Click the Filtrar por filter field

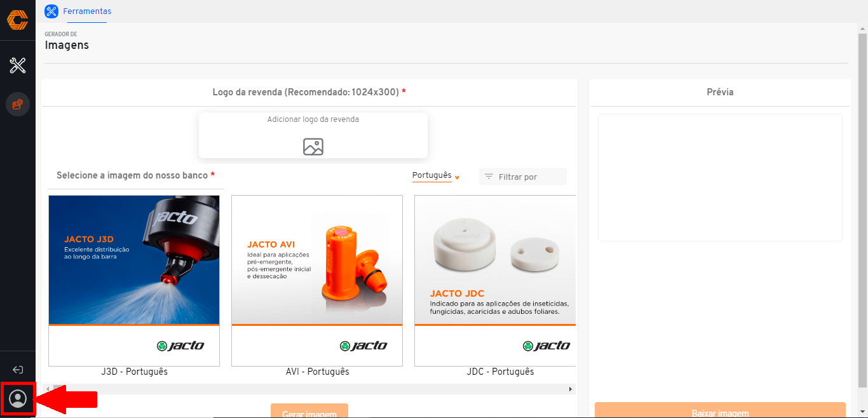522,177
